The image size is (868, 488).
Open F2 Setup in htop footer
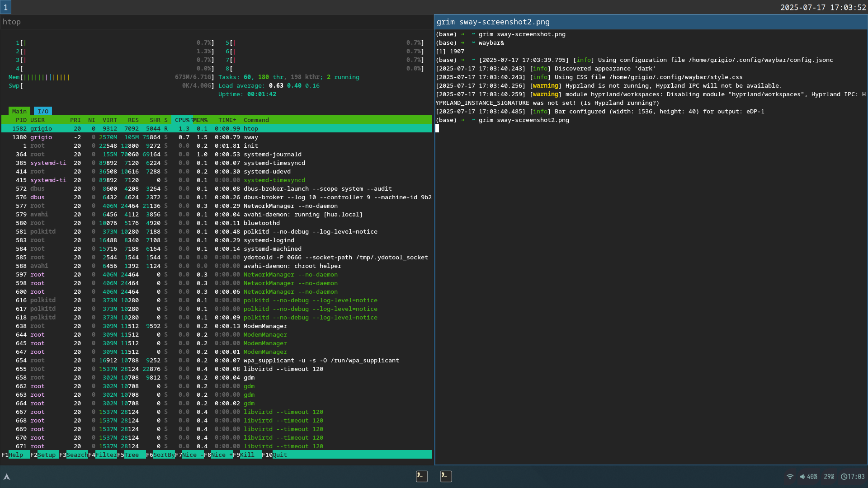[x=46, y=455]
